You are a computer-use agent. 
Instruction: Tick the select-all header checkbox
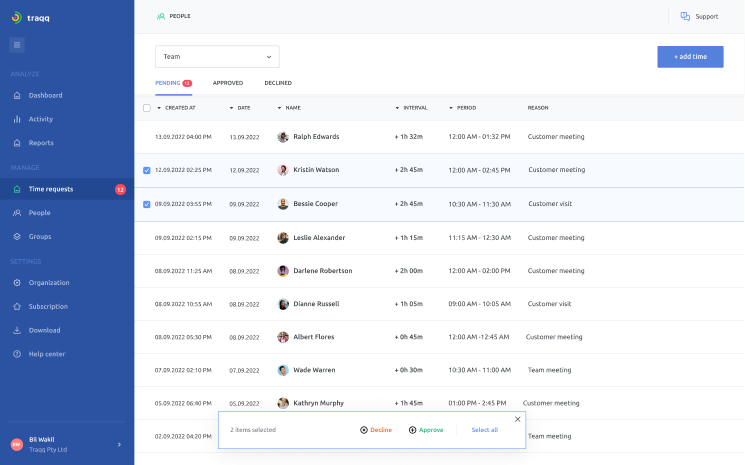point(147,108)
